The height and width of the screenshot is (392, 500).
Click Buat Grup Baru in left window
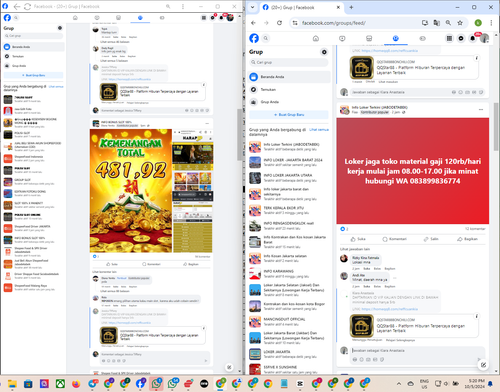tap(34, 75)
